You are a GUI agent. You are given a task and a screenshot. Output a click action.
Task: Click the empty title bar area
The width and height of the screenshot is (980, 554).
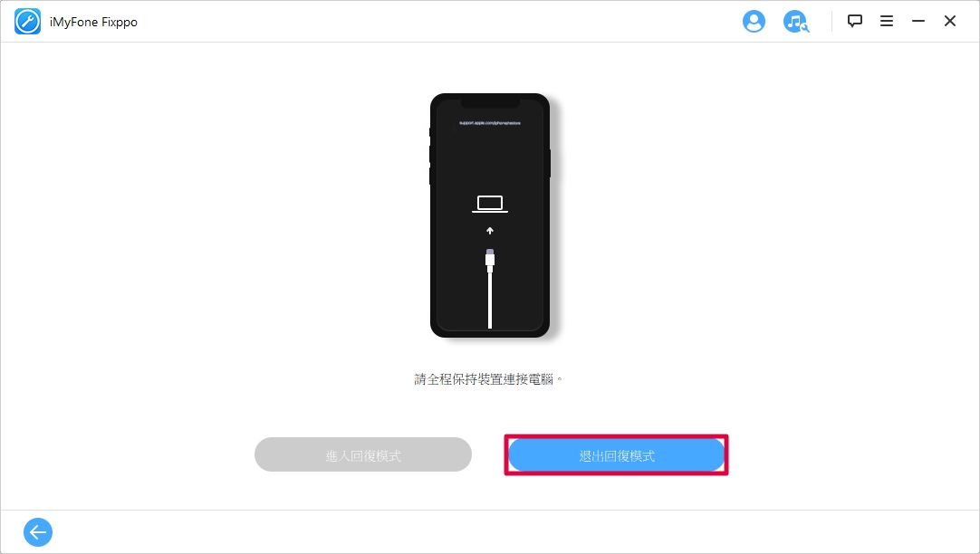point(437,21)
